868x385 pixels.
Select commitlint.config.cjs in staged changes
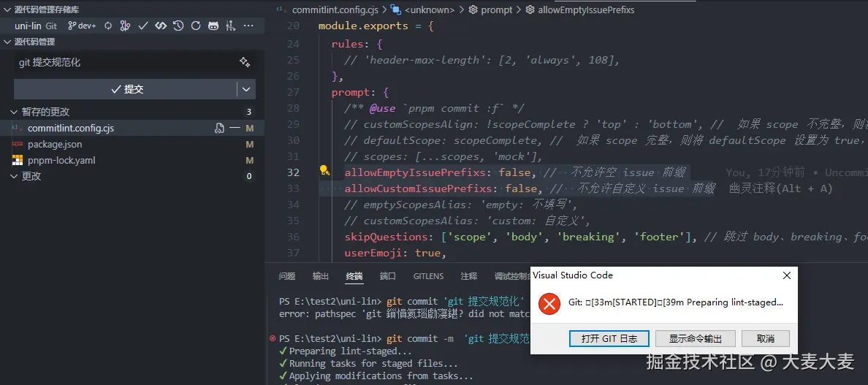tap(71, 129)
